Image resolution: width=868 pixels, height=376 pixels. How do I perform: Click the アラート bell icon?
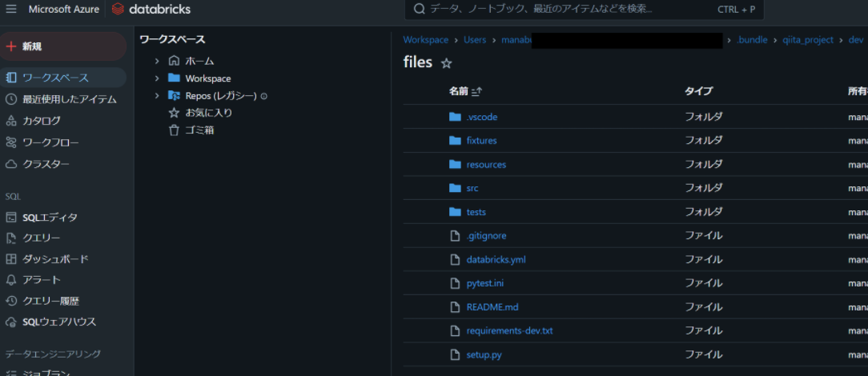coord(11,280)
